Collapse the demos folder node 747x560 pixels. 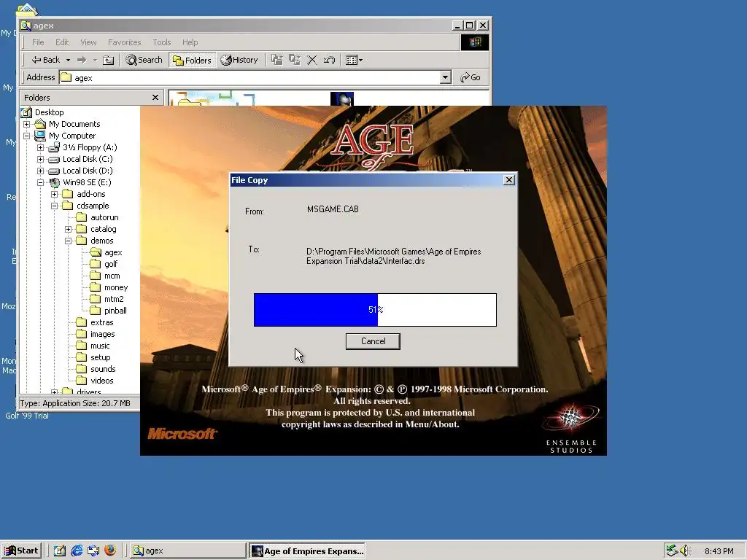click(68, 241)
